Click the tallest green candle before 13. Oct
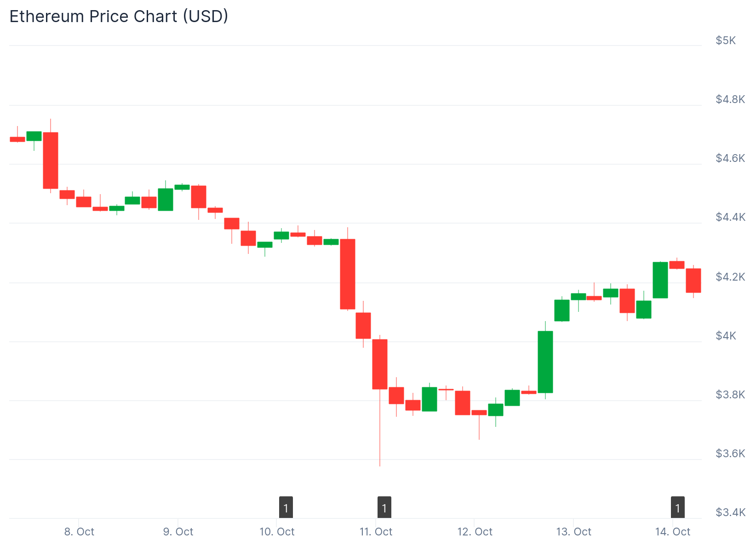 (x=545, y=362)
